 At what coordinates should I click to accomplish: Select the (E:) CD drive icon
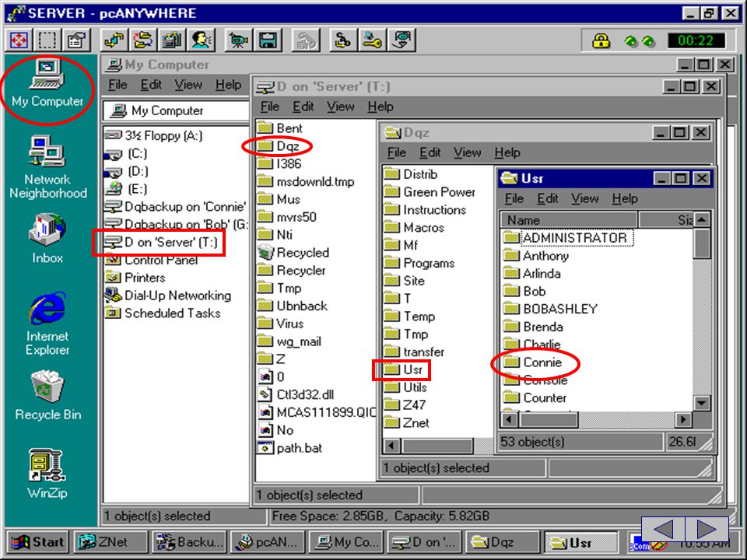(126, 189)
